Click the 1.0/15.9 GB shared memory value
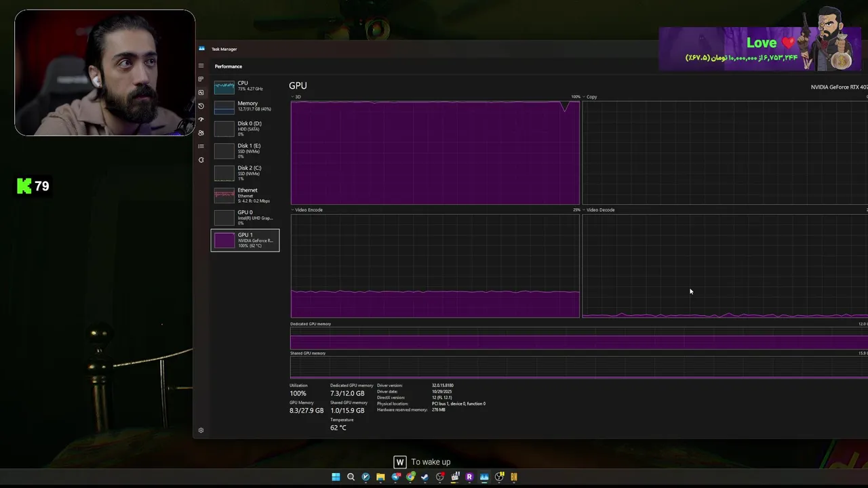868x488 pixels. (347, 411)
